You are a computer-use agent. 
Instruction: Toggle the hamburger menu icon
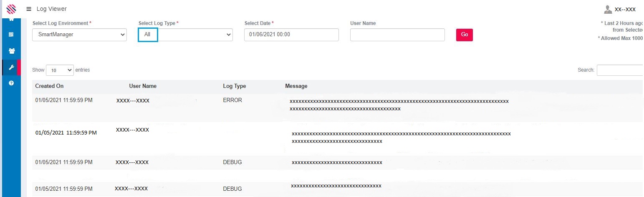click(29, 9)
